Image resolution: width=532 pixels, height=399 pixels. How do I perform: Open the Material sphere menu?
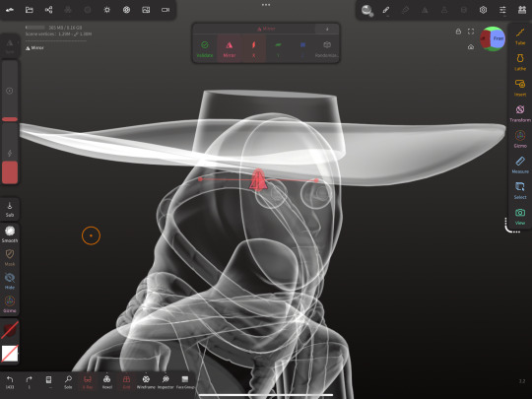367,11
